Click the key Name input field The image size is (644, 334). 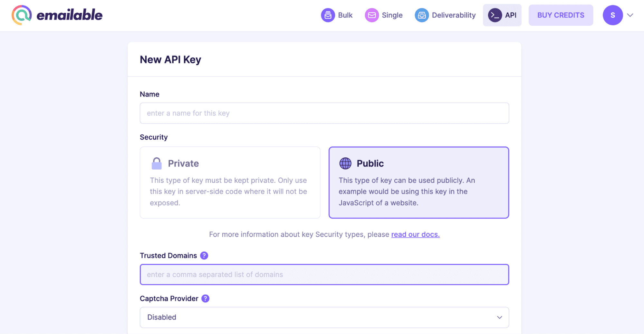tap(324, 113)
